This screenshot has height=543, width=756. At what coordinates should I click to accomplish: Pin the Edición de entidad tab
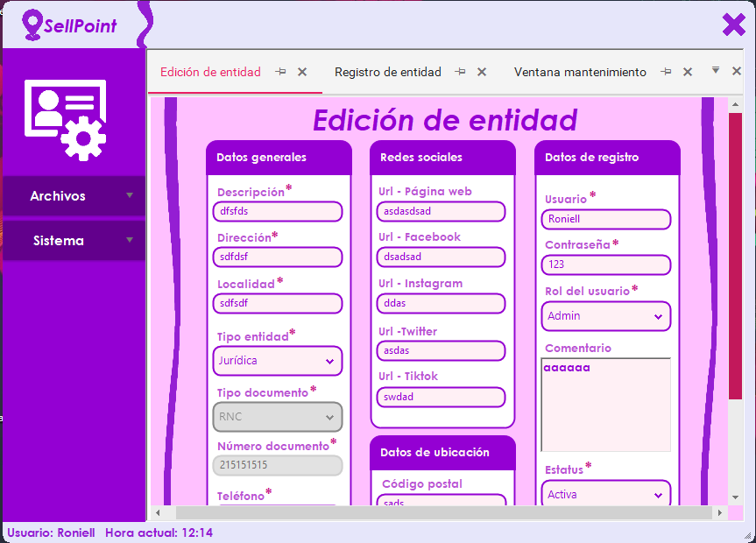(x=280, y=72)
